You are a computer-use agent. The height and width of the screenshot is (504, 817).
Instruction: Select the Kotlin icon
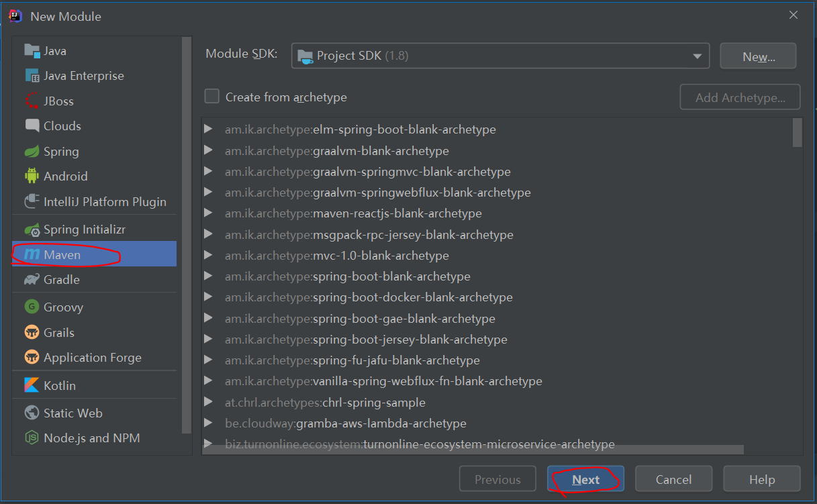pos(32,385)
